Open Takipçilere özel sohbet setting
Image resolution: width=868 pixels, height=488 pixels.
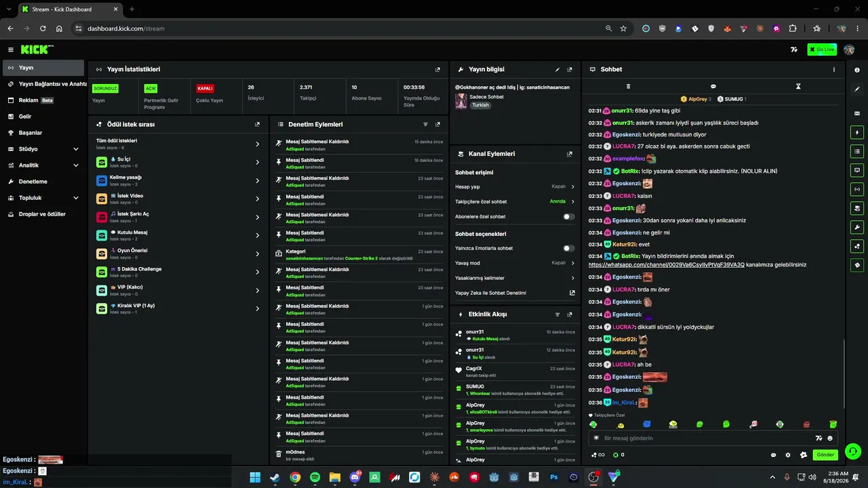(x=515, y=201)
